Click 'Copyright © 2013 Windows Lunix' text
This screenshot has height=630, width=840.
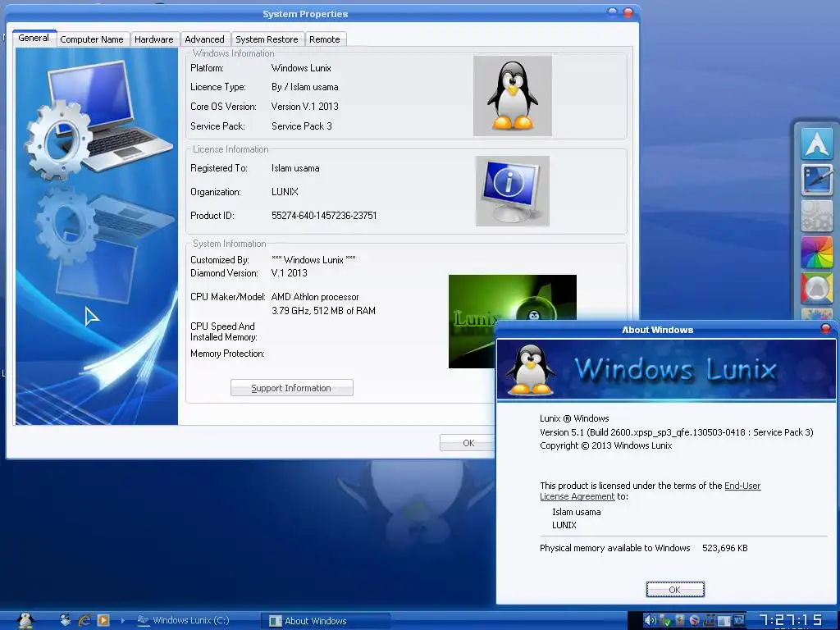point(606,445)
